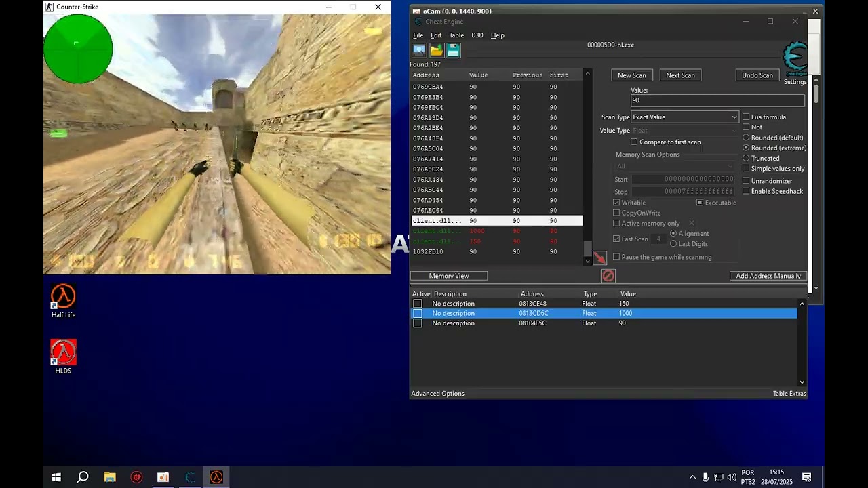The image size is (868, 488).
Task: Toggle Pause the game while scanning
Action: point(616,257)
